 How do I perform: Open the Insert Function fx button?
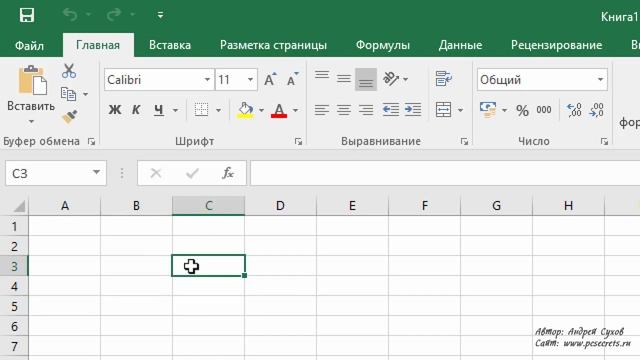(228, 173)
